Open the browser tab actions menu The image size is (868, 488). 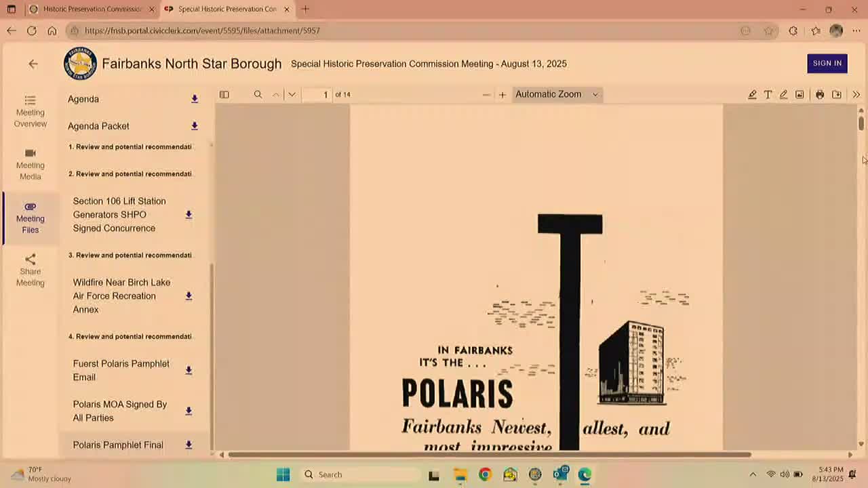[12, 9]
